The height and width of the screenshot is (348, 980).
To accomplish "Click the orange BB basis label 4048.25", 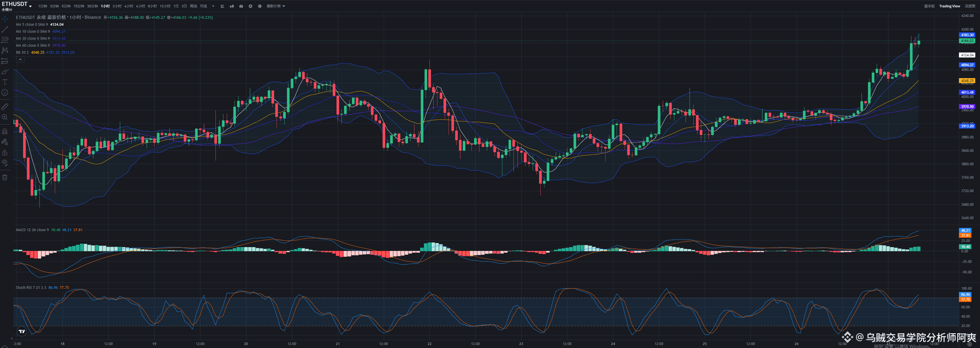I will [967, 81].
